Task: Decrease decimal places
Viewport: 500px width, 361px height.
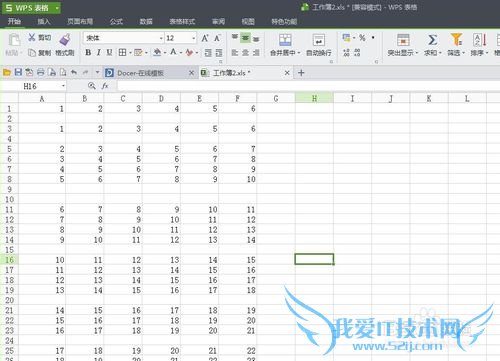Action: (x=357, y=52)
